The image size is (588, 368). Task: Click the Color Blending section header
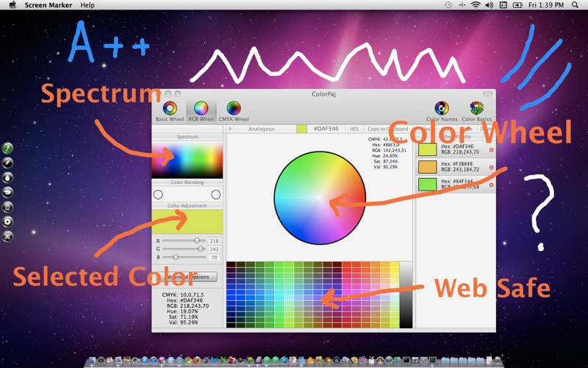(x=187, y=182)
